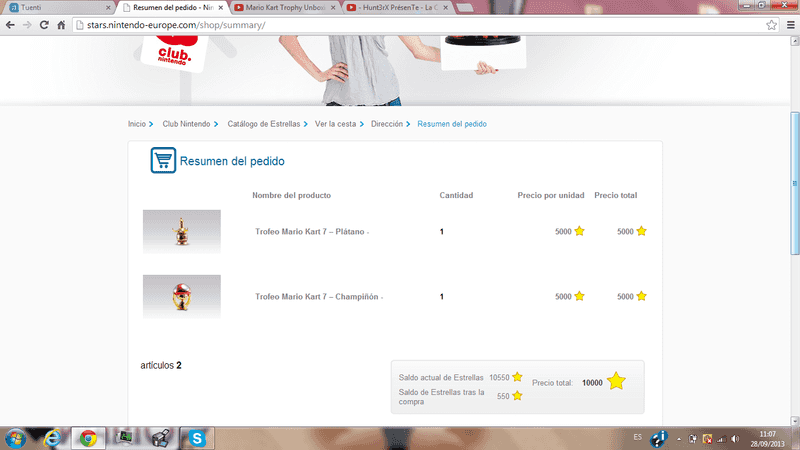This screenshot has width=800, height=450.
Task: Open the Champiñón trophy product thumbnail
Action: (182, 296)
